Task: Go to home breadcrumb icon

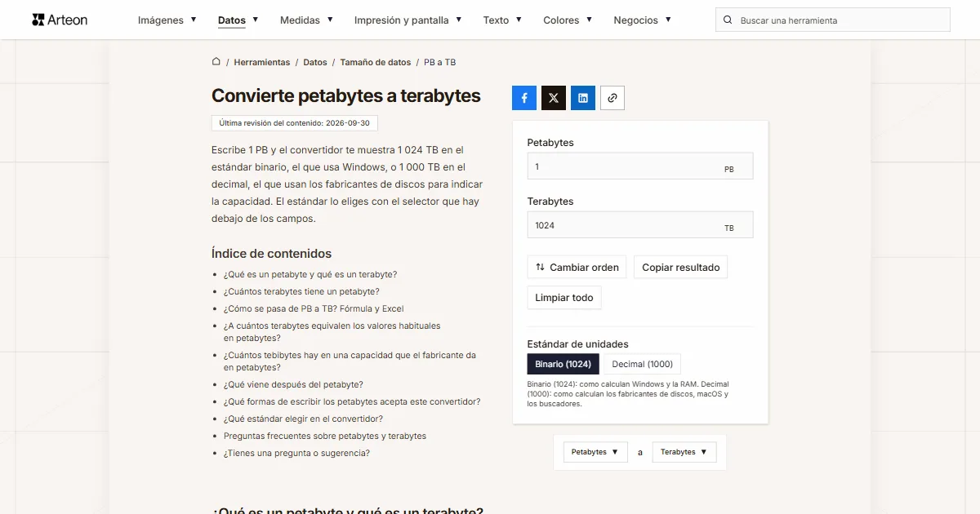Action: 216,61
